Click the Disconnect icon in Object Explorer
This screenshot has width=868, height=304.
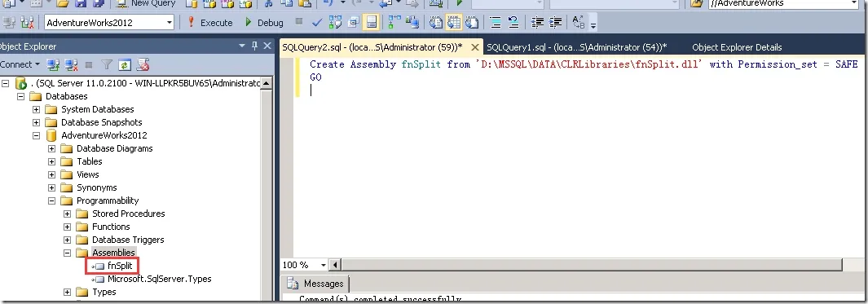point(71,64)
